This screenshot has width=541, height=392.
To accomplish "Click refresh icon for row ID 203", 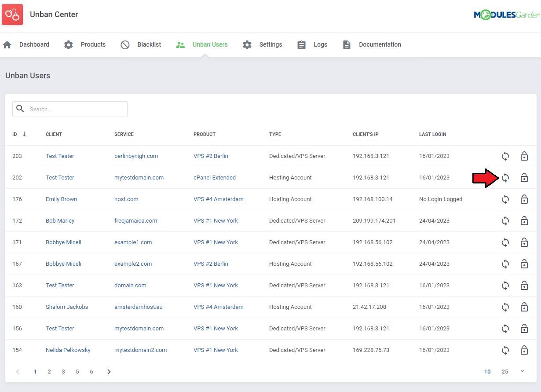I will pos(505,156).
